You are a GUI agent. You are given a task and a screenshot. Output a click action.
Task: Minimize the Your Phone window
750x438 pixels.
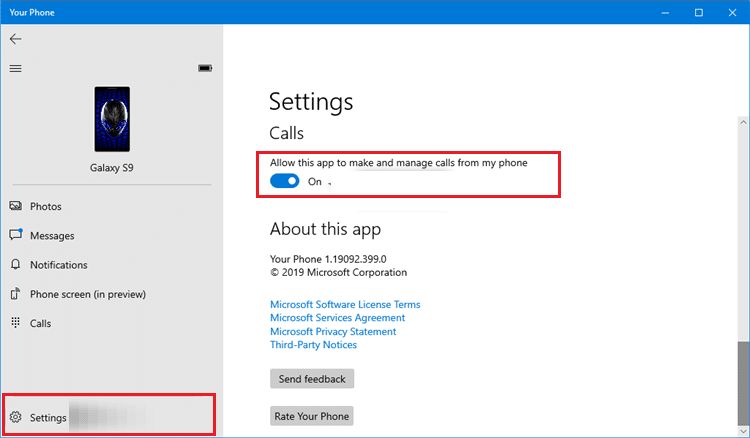665,12
